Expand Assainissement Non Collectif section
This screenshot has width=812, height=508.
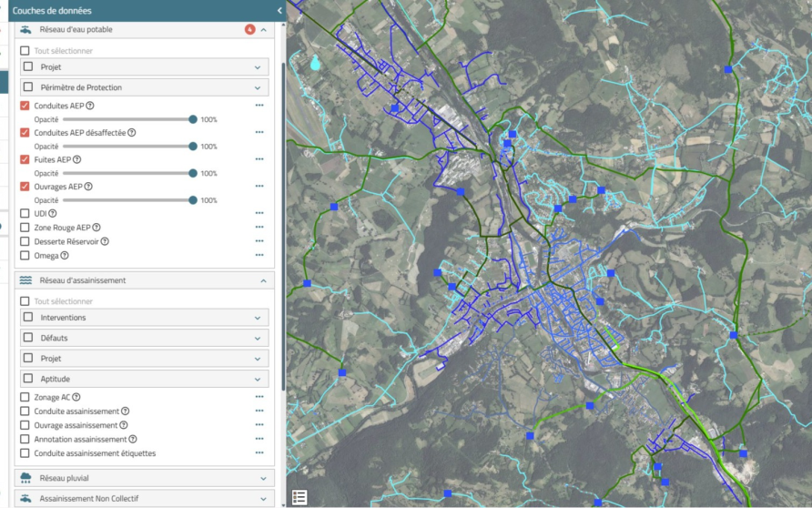pyautogui.click(x=264, y=499)
